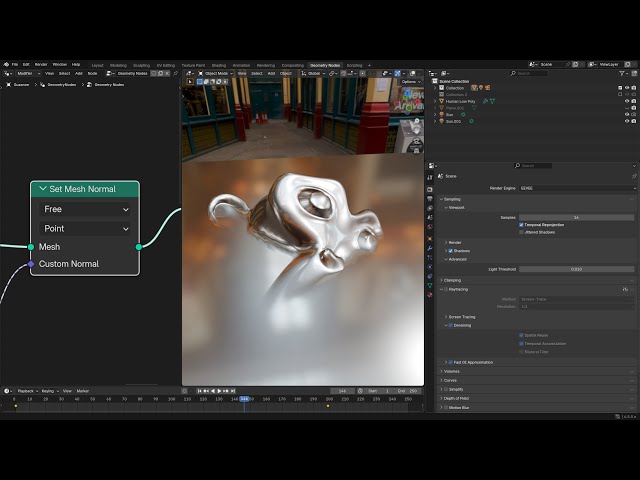Click the new outliner collection icon
Viewport: 640px width, 480px height.
point(634,73)
